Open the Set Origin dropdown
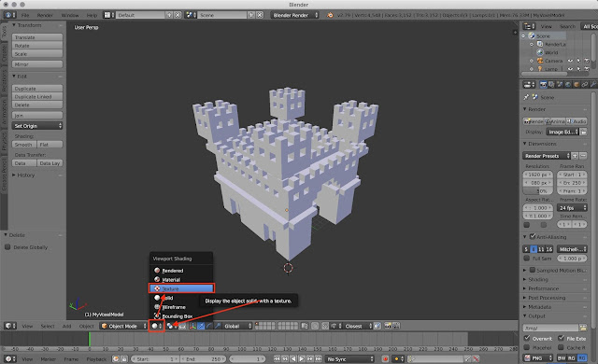The image size is (598, 364). coord(37,126)
